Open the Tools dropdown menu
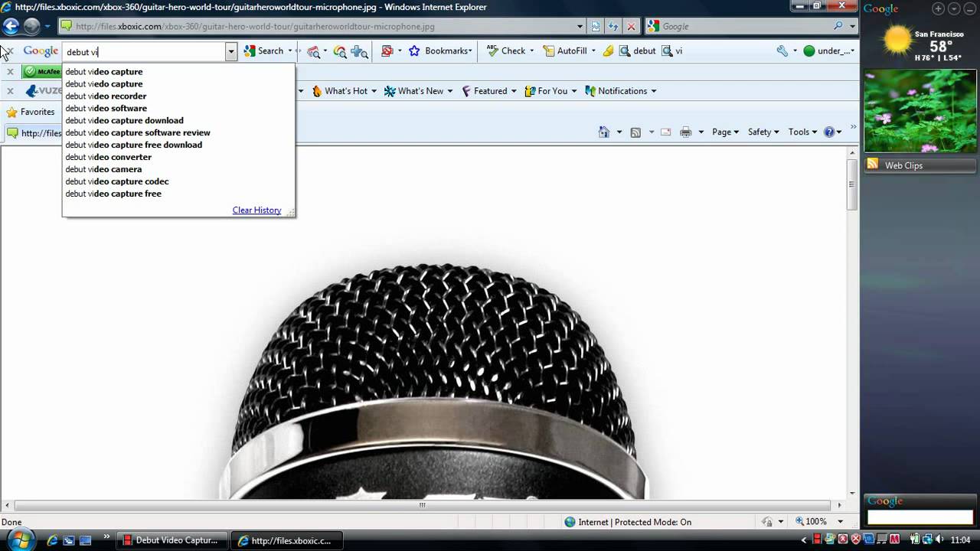 point(802,132)
